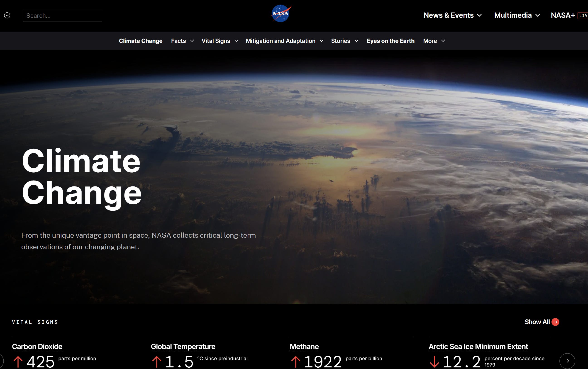588x369 pixels.
Task: Expand the More submenu chevron
Action: tap(443, 41)
